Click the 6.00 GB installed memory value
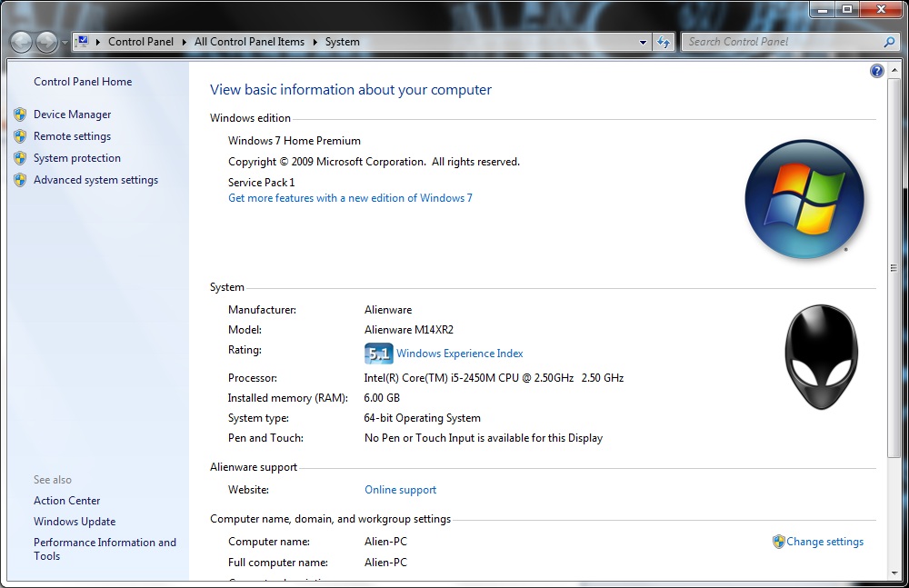The height and width of the screenshot is (588, 909). point(382,398)
